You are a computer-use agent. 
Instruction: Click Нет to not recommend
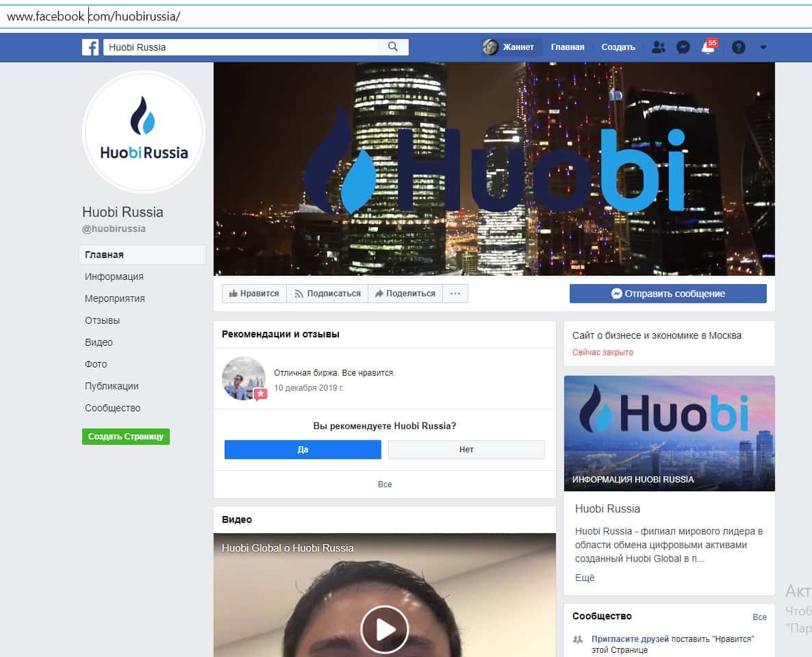466,450
